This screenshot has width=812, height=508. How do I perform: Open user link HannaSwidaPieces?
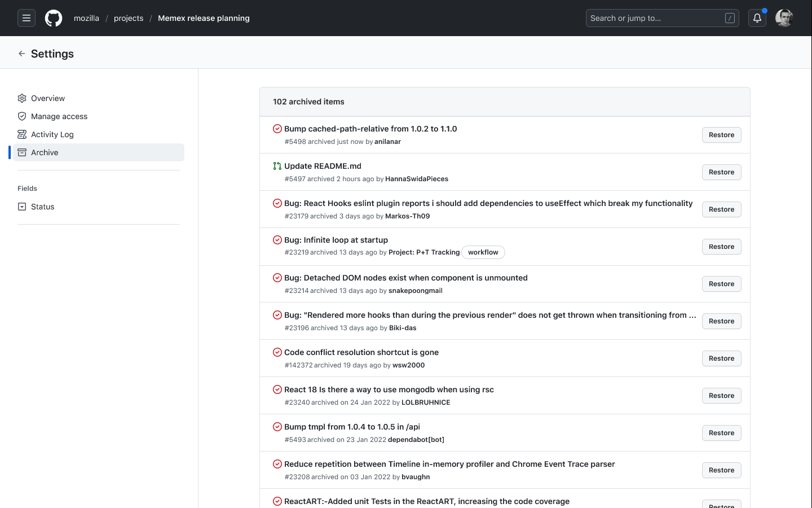point(417,179)
